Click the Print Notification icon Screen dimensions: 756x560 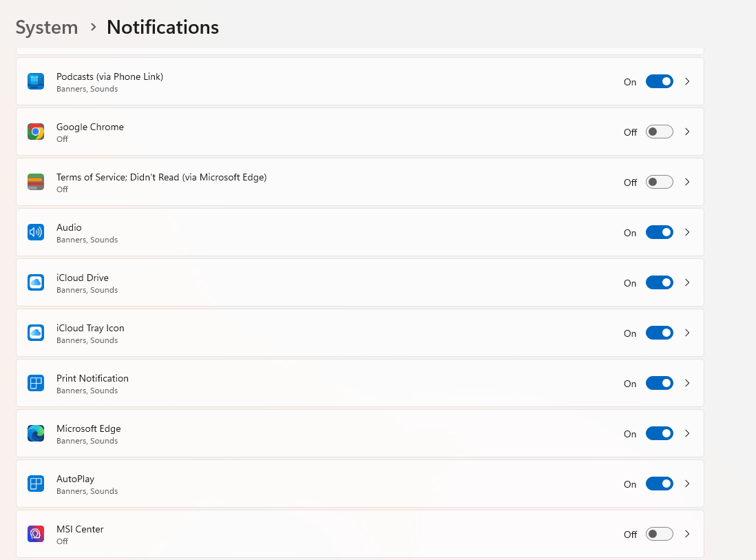tap(36, 383)
